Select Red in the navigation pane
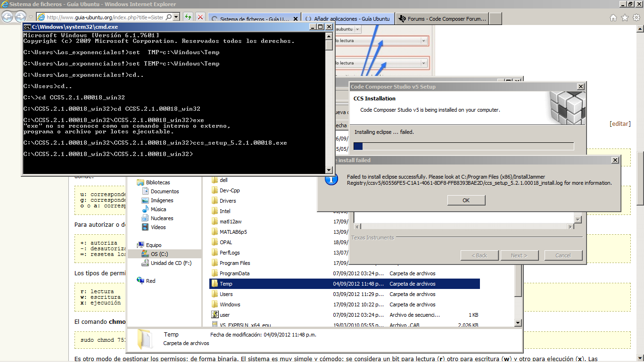 pos(150,281)
